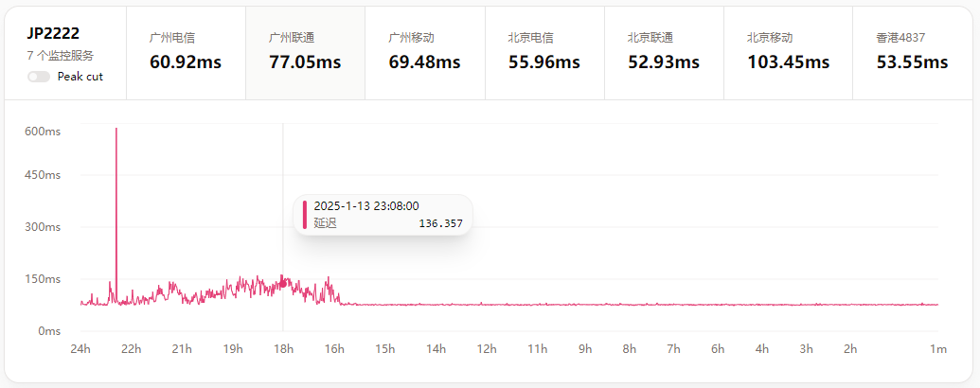Select the 北京电信 monitor tab
980x388 pixels.
tap(543, 51)
